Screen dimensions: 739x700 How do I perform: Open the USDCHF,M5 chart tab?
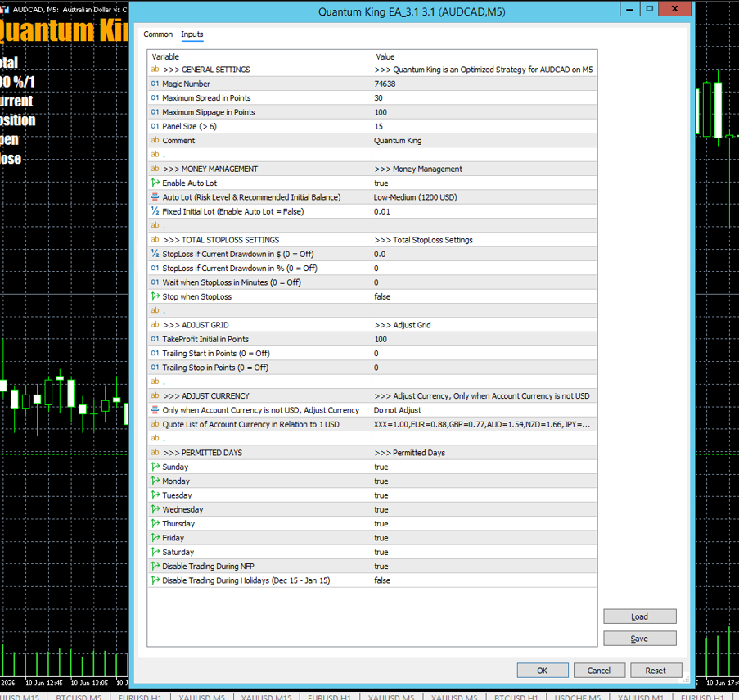[577, 696]
